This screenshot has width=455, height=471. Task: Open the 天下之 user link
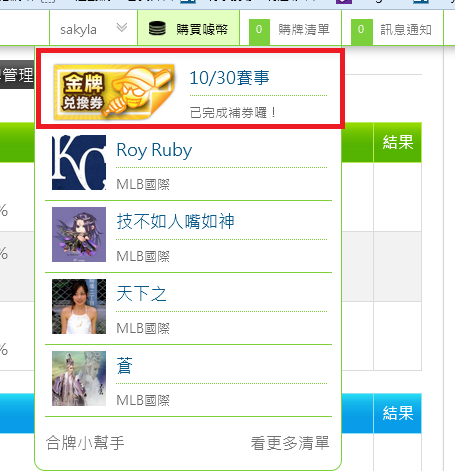pyautogui.click(x=141, y=294)
